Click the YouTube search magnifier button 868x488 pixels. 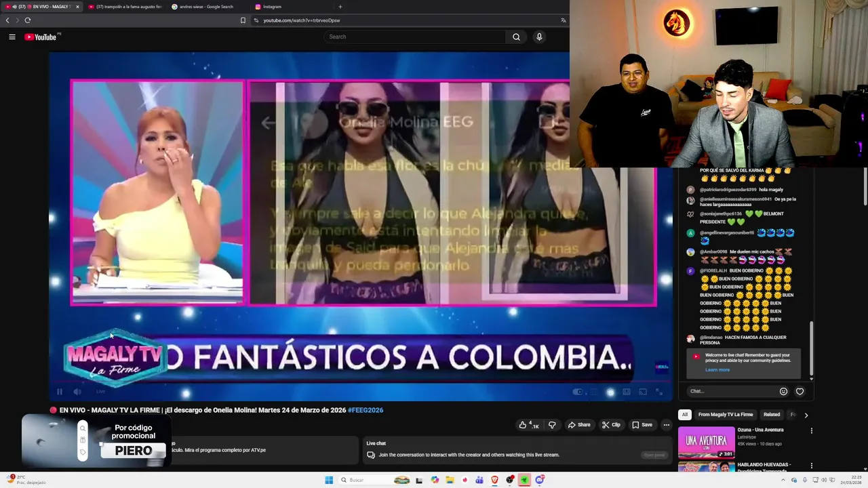click(x=516, y=37)
